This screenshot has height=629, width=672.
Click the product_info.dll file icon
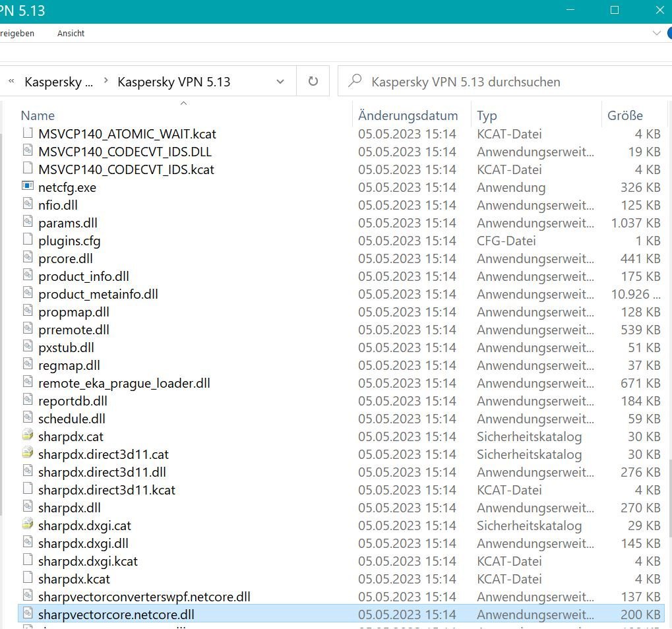coord(28,276)
